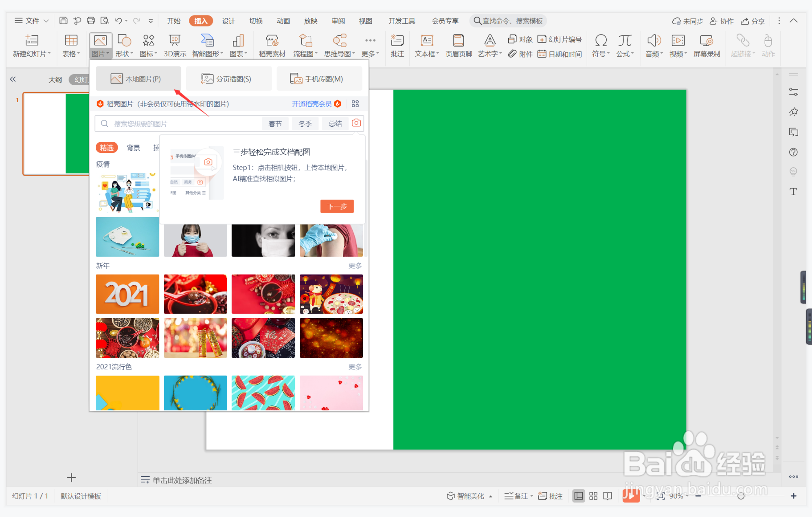Choose 本地图片 local picture option
Screen dimensions: 812x517
(138, 79)
